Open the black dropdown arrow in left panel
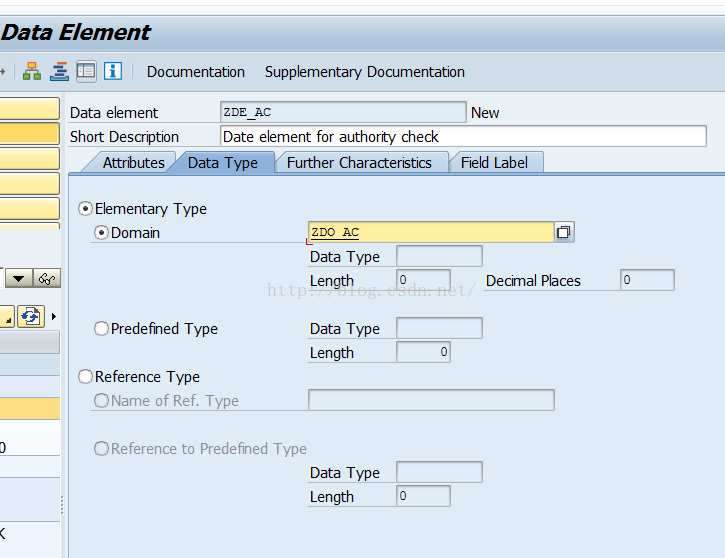This screenshot has width=725, height=558. 18,279
